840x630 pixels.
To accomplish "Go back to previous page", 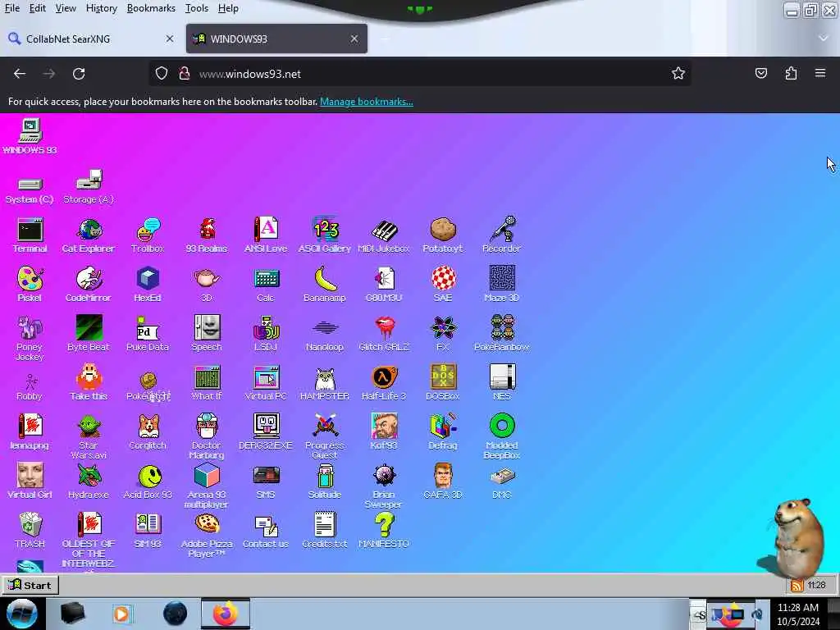I will (20, 73).
